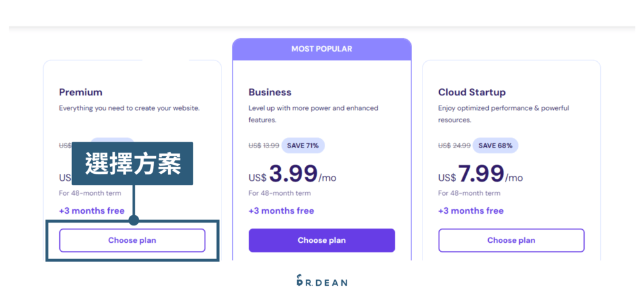Click the SAVE 71% badge
The width and height of the screenshot is (644, 302).
click(x=303, y=146)
